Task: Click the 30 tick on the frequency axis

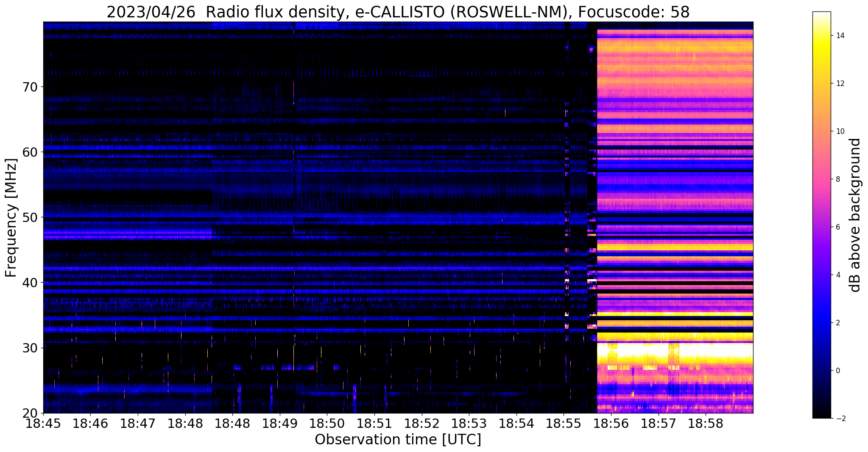Action: point(31,348)
